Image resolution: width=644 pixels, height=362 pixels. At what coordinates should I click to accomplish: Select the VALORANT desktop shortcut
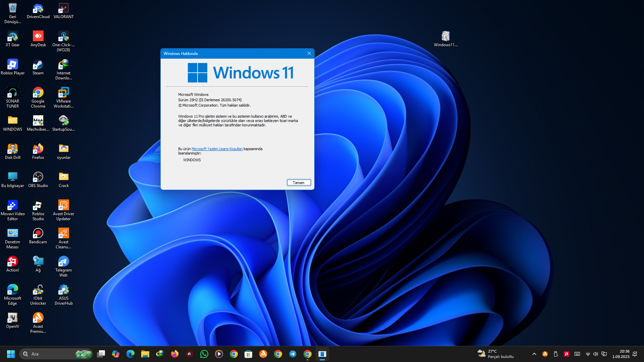[64, 11]
